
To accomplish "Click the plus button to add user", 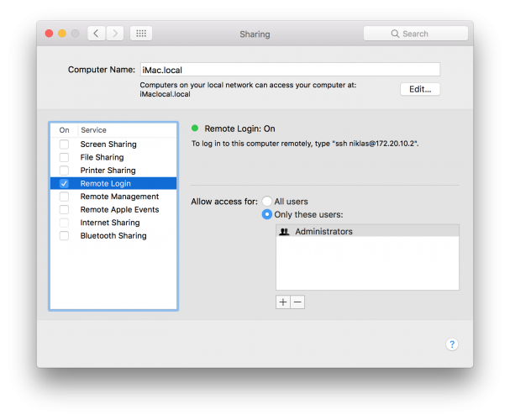I will pyautogui.click(x=283, y=302).
